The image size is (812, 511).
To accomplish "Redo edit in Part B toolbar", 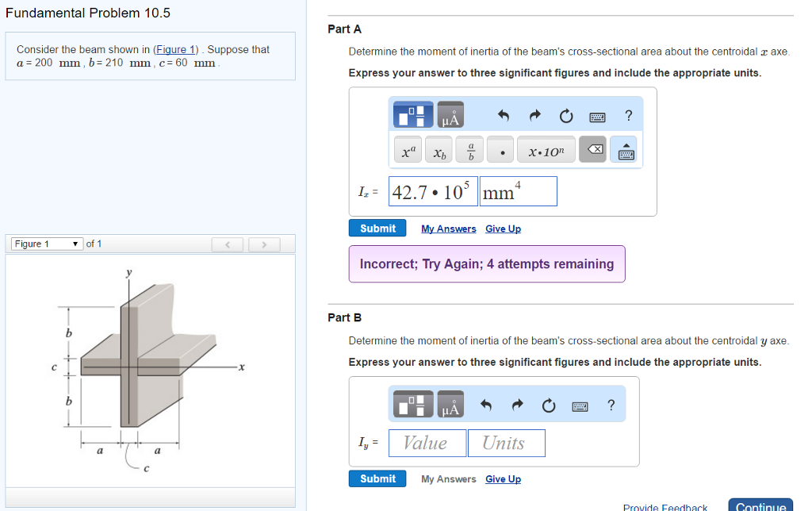I will (517, 405).
